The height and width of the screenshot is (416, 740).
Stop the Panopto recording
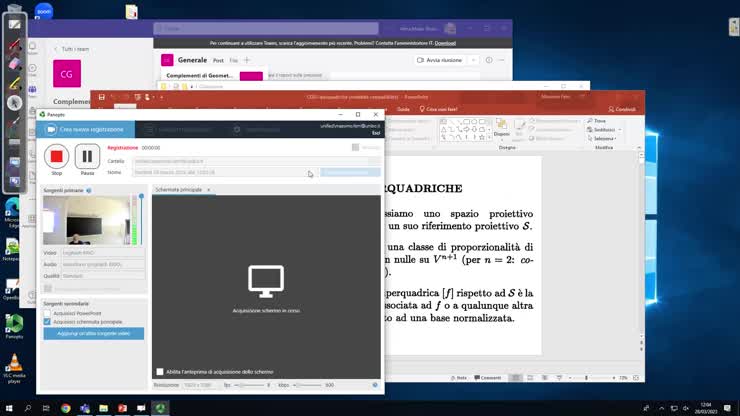click(56, 156)
